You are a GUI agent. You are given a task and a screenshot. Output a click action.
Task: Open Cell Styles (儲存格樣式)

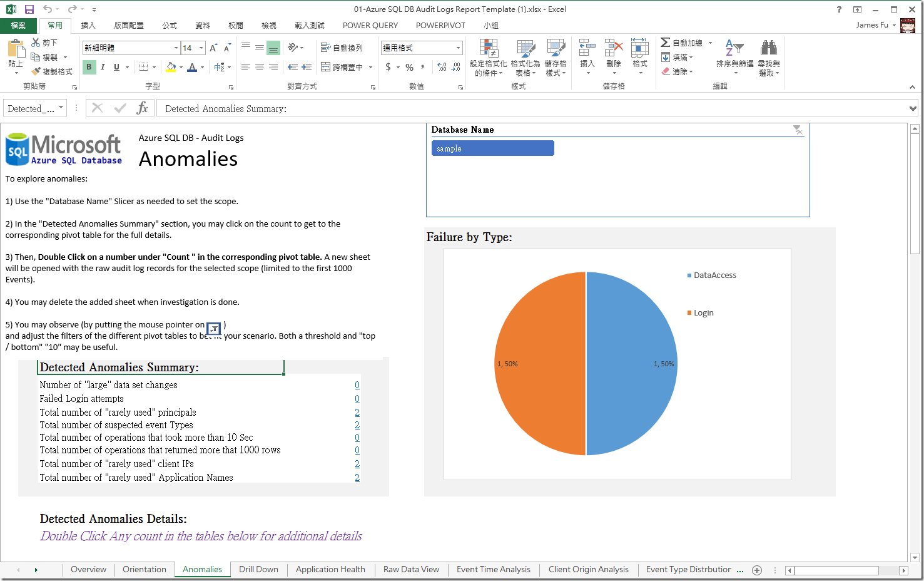[556, 58]
